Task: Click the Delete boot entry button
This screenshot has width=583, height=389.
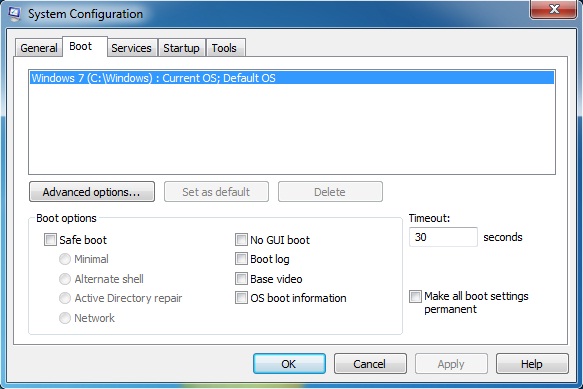Action: pos(330,192)
